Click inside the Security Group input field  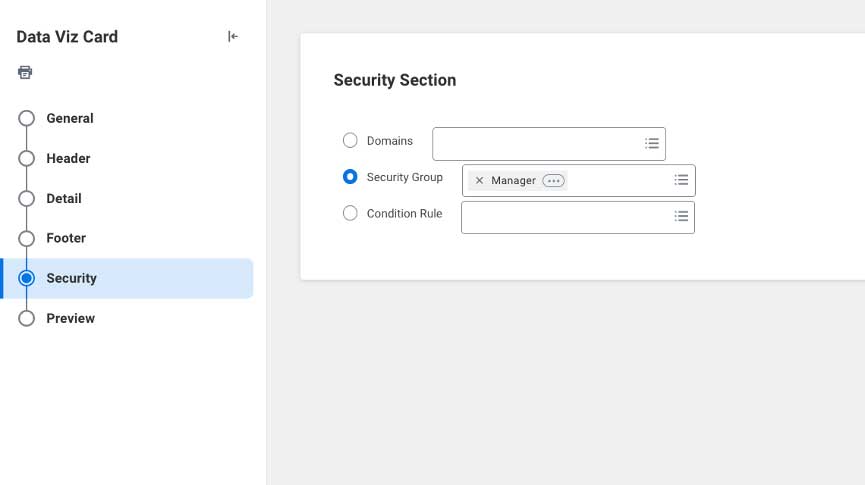click(x=579, y=180)
